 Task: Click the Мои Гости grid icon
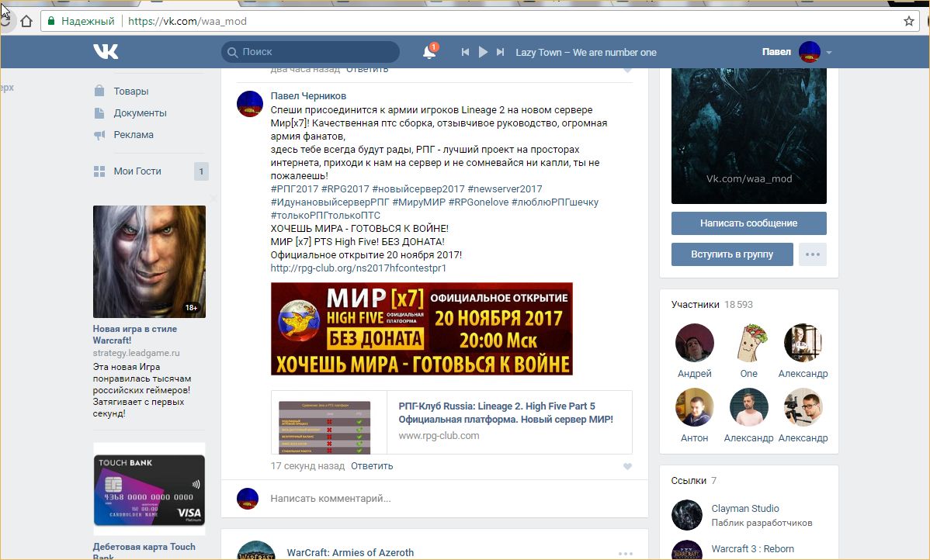coord(99,171)
